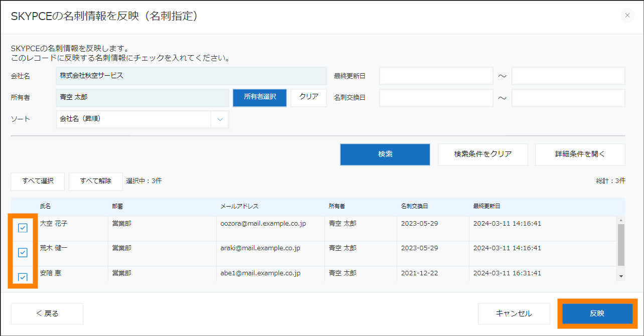Click 検索条件をクリア button
This screenshot has width=644, height=336.
coord(482,154)
